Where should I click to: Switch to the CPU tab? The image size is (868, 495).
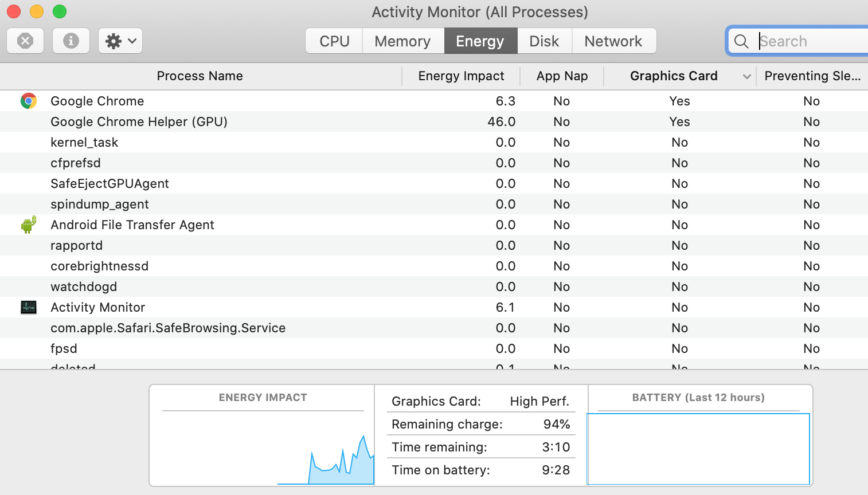point(334,41)
